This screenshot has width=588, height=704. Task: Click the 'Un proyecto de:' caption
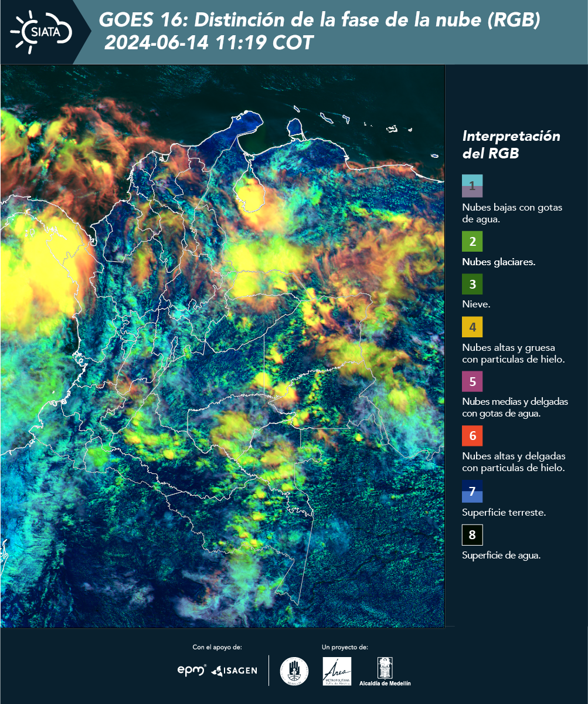point(345,647)
